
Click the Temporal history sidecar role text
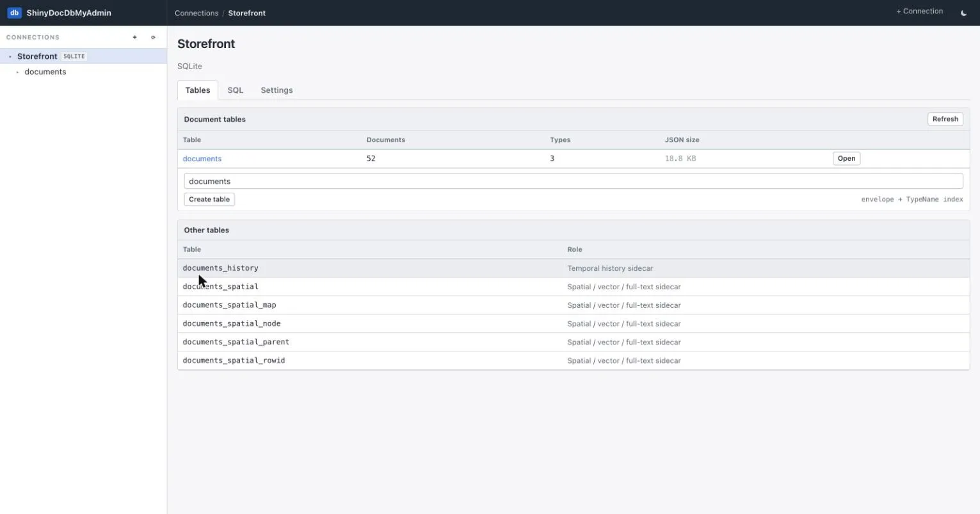pos(610,268)
